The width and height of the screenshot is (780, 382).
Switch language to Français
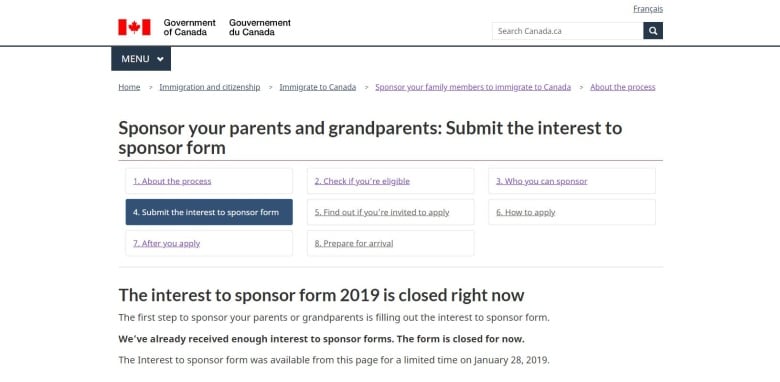click(648, 9)
